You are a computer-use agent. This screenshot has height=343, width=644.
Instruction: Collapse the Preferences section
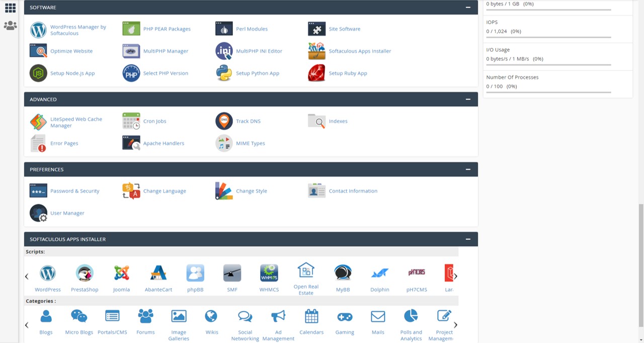tap(468, 169)
